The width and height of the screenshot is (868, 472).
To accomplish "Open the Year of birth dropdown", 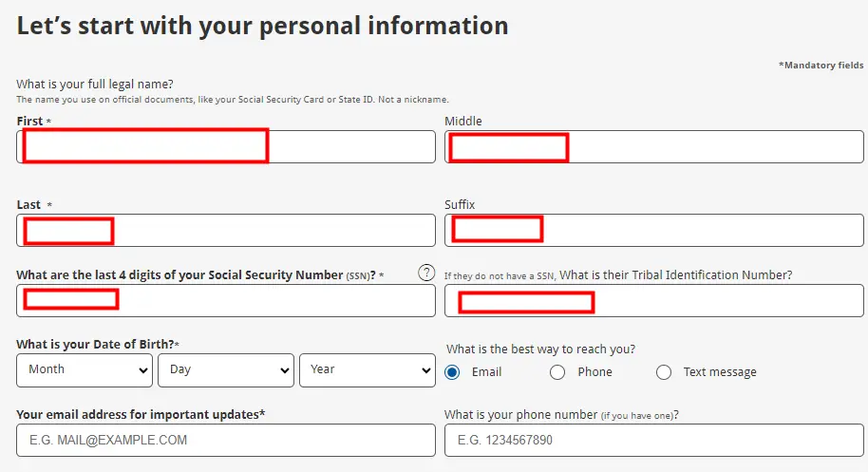I will point(368,370).
